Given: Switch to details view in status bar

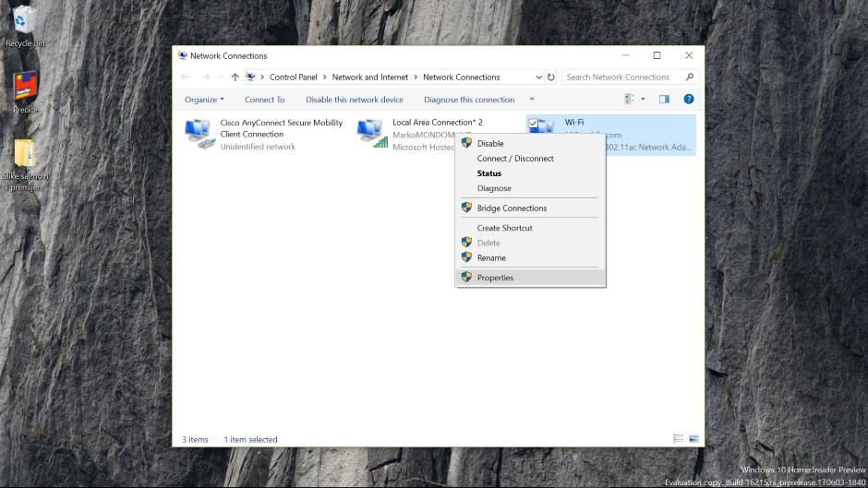Looking at the screenshot, I should point(679,439).
